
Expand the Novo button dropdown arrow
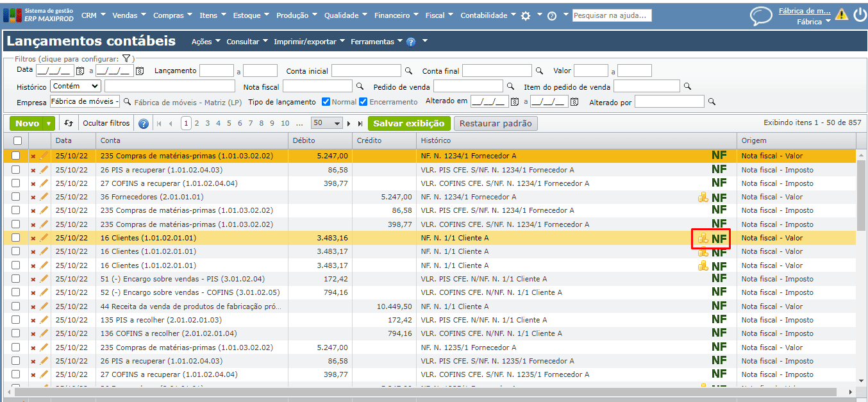point(49,123)
